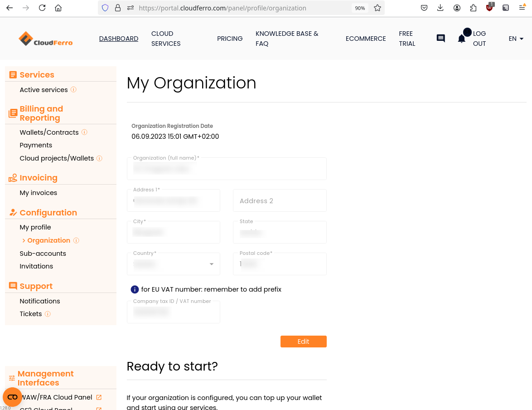Click the Edit button under the form
This screenshot has width=532, height=410.
click(303, 342)
